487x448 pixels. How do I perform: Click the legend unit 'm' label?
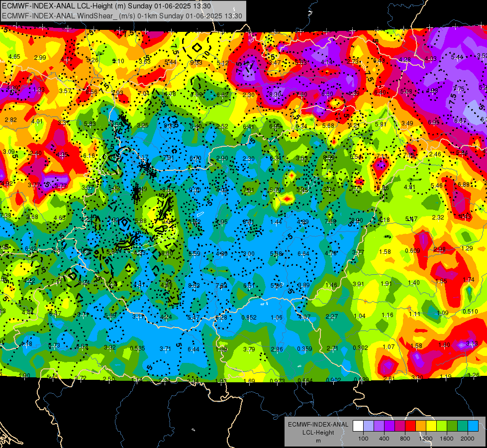318,441
